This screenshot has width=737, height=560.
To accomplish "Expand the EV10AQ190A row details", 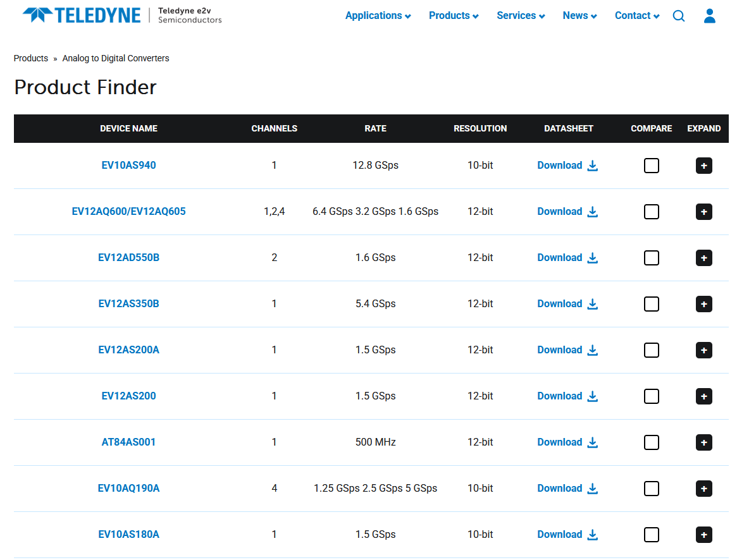I will [703, 488].
